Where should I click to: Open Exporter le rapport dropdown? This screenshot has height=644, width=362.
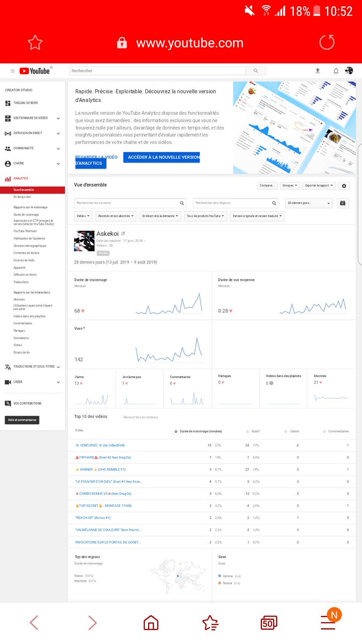click(x=319, y=186)
